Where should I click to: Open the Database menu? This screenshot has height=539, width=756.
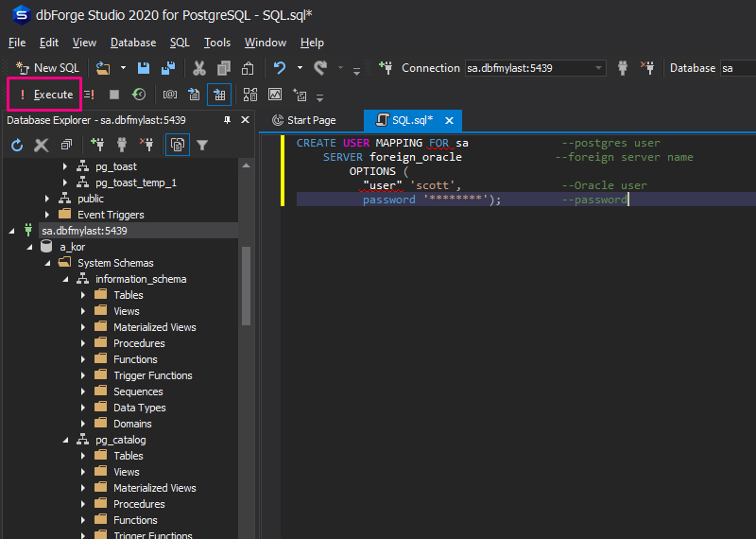133,43
